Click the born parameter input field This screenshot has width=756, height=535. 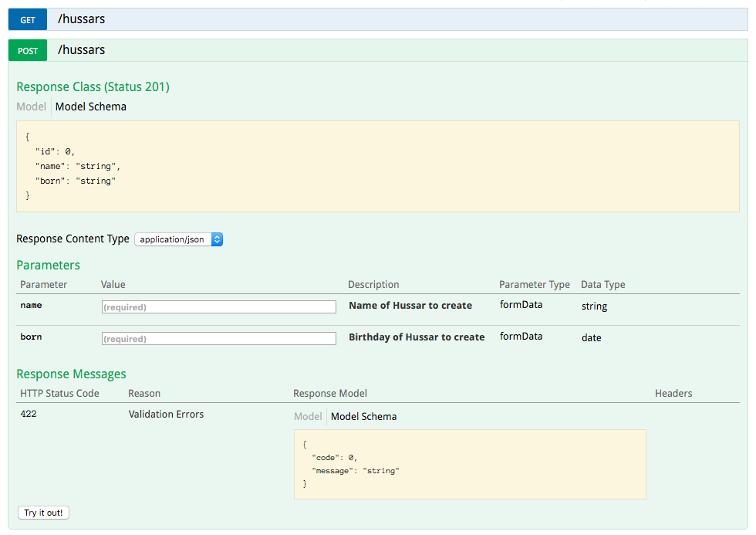point(218,338)
